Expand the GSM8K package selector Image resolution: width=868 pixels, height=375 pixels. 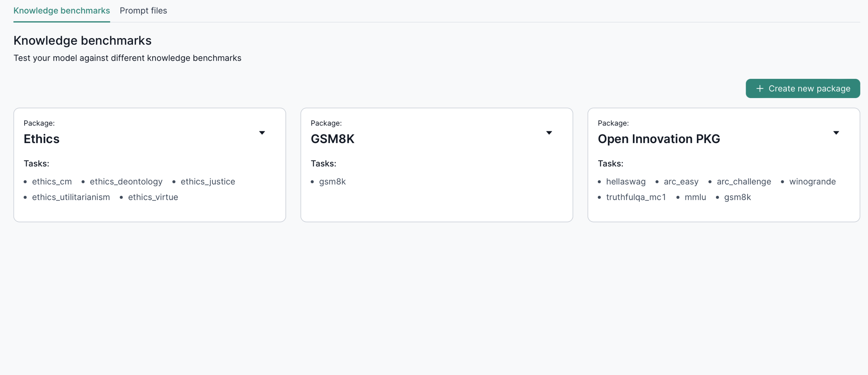(x=549, y=133)
